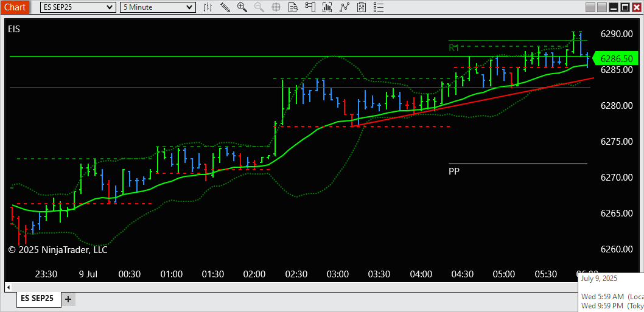Click the orange Chart title button
This screenshot has width=644, height=312.
click(15, 7)
